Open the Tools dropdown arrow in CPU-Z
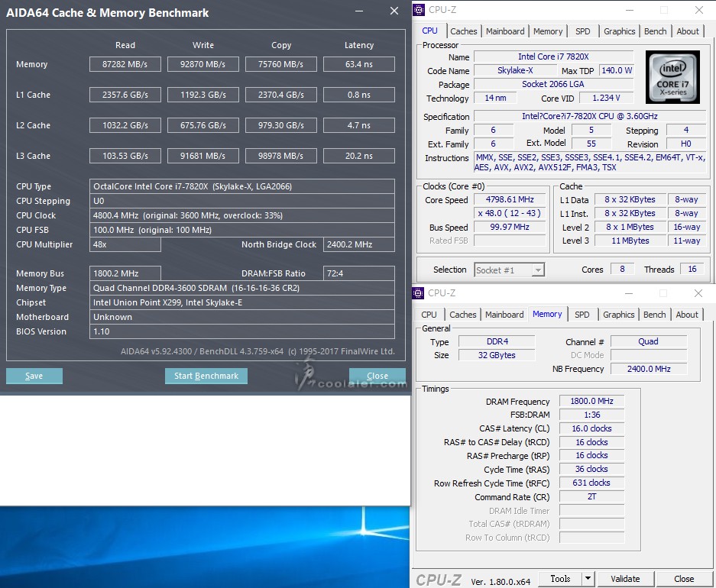 click(588, 578)
